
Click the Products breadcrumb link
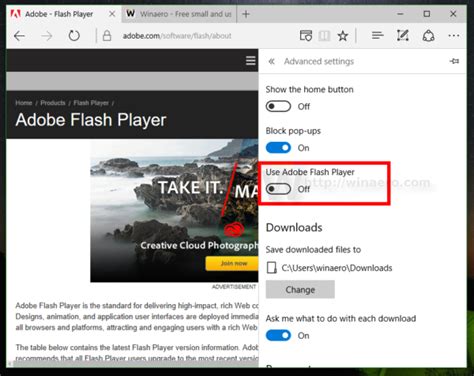tap(53, 103)
